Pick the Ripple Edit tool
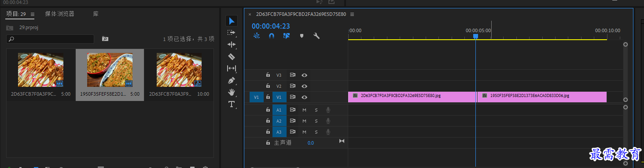The width and height of the screenshot is (644, 168). 232,45
